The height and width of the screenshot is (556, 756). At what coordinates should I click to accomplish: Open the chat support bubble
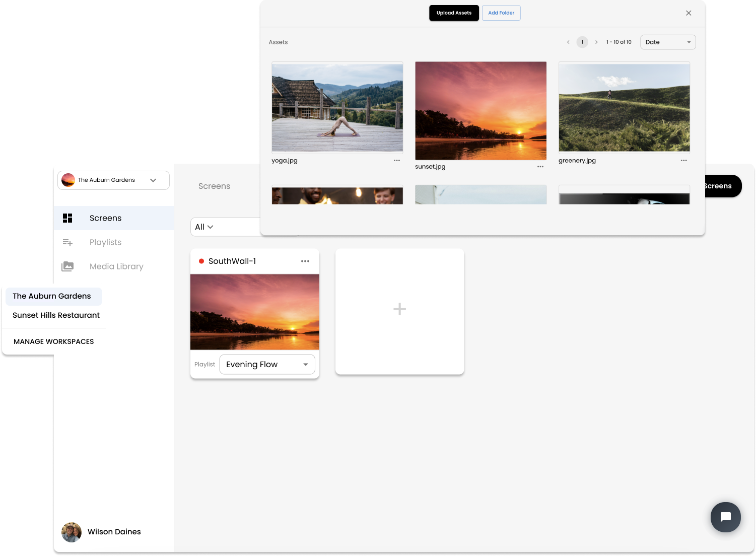click(x=726, y=517)
